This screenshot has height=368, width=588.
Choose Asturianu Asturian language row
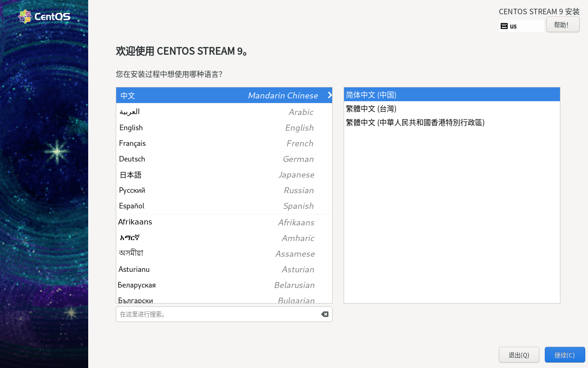(x=224, y=269)
